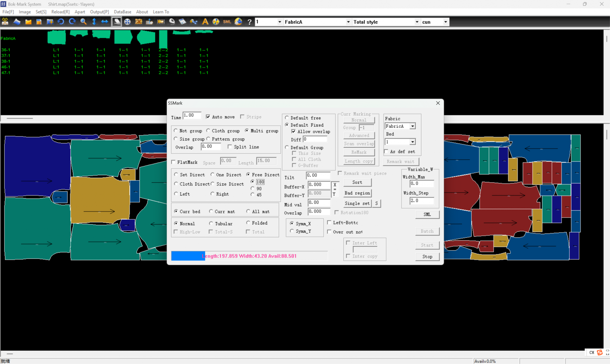
Task: Click the tape roll icon
Action: pos(172,22)
